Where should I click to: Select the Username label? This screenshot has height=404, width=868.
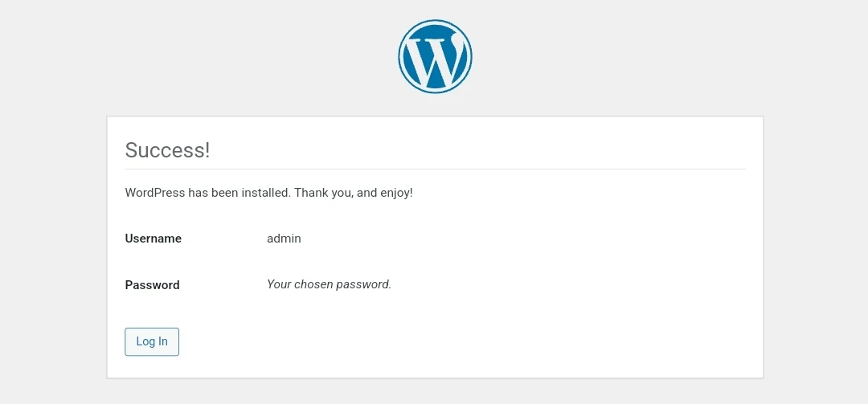click(x=153, y=239)
